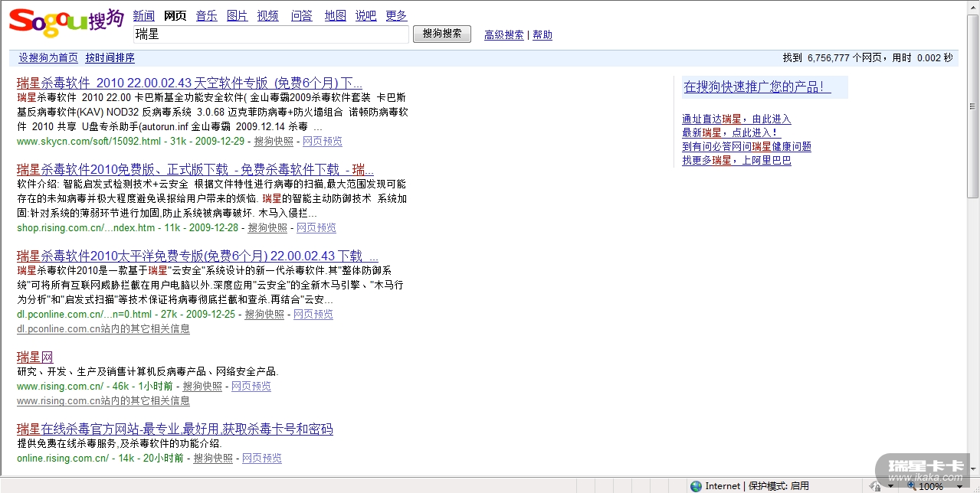Open the 更多 categories link
The width and height of the screenshot is (980, 493).
tap(396, 15)
